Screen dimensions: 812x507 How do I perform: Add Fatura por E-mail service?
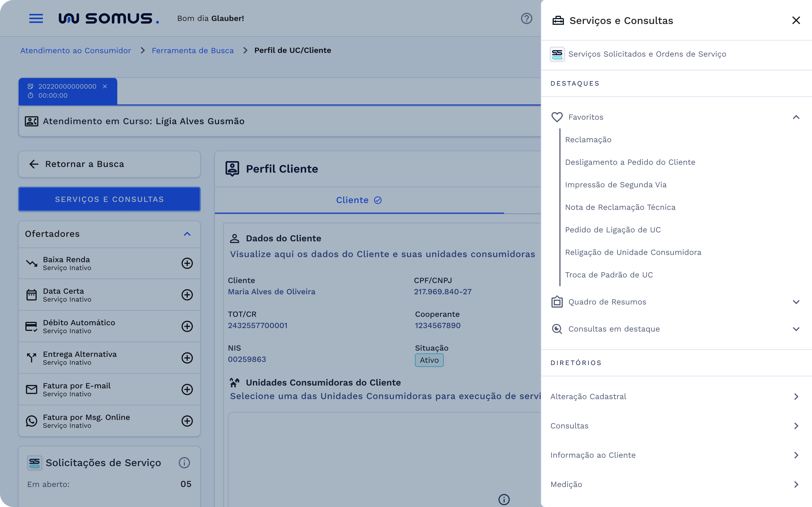pyautogui.click(x=187, y=390)
